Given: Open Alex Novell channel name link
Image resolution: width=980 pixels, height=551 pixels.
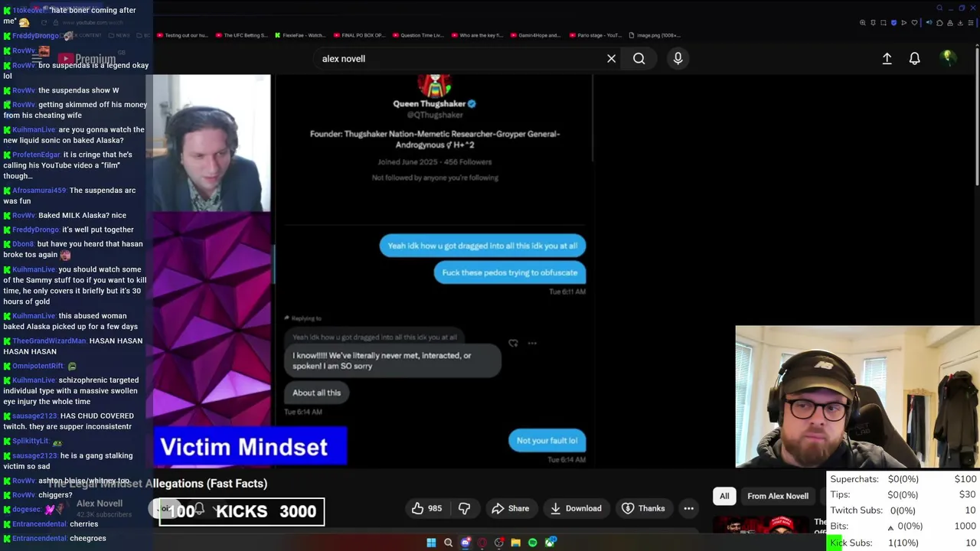Looking at the screenshot, I should click(100, 503).
